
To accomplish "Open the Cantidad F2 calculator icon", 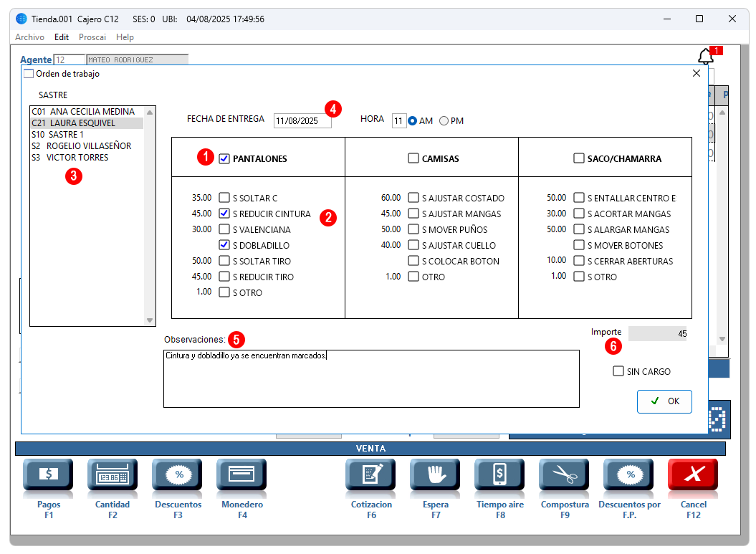I will (113, 475).
